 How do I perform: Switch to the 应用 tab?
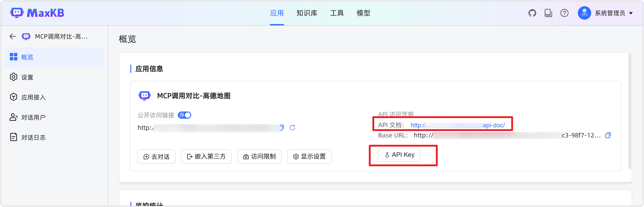click(x=277, y=13)
